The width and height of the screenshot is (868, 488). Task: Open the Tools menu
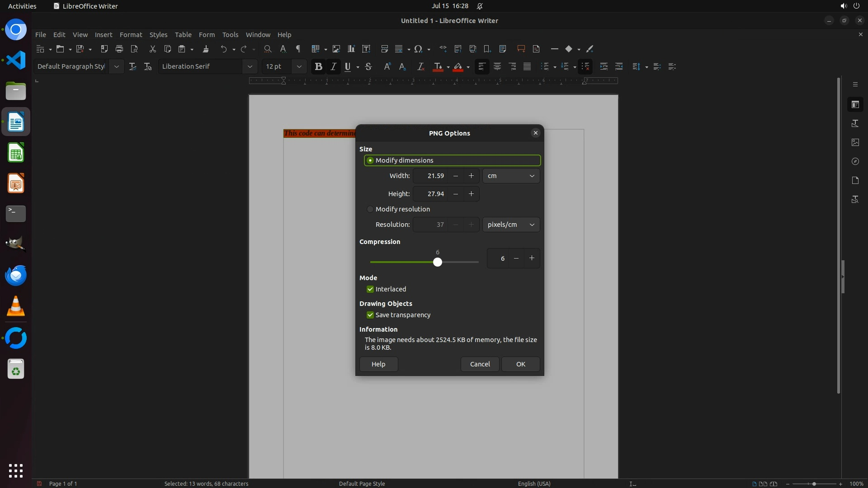230,35
